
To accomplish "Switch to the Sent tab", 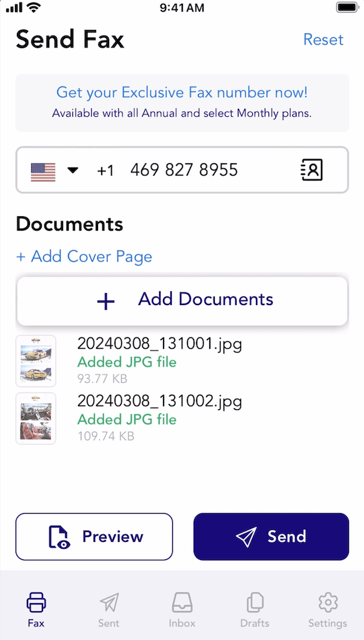I will (x=109, y=610).
